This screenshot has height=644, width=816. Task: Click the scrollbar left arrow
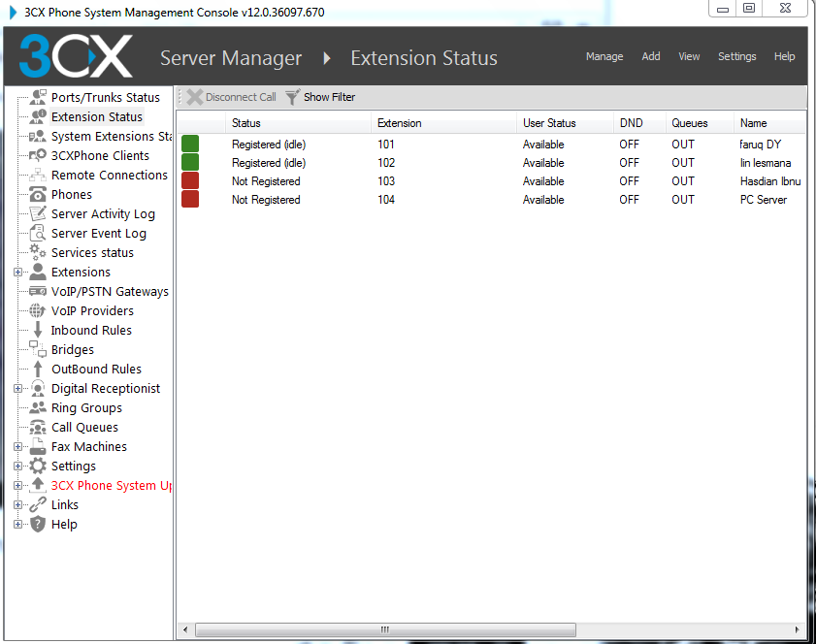pos(185,629)
